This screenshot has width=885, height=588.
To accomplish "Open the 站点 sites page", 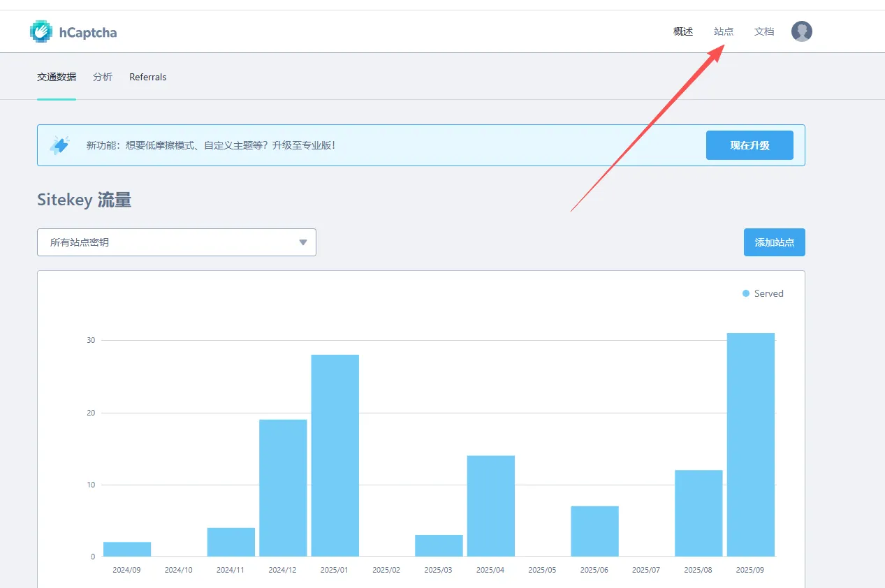I will 724,31.
